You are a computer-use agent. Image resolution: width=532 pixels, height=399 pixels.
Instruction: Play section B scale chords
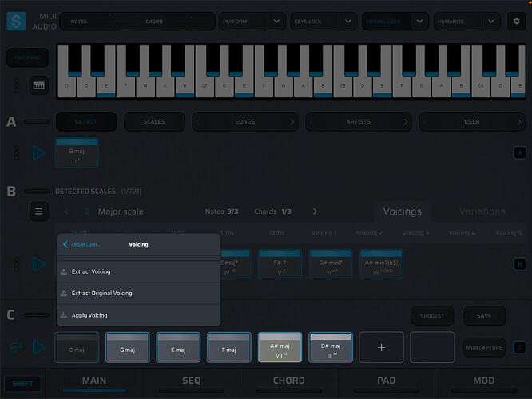coord(38,264)
